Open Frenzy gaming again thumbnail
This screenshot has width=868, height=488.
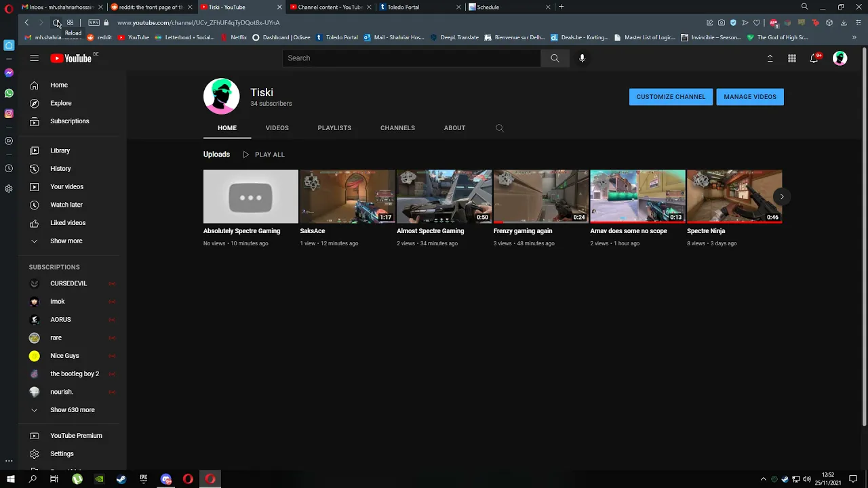click(x=540, y=197)
